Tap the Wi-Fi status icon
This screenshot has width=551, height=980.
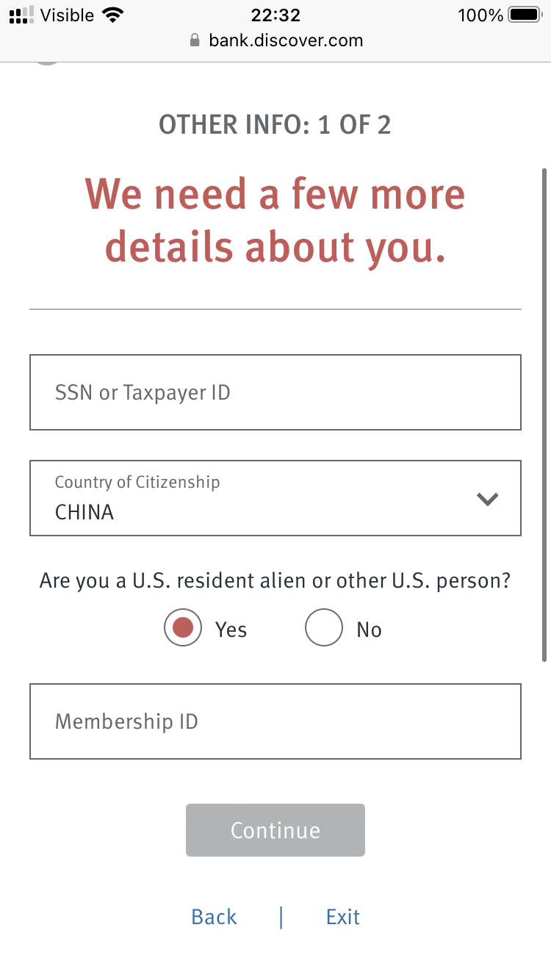pos(112,15)
